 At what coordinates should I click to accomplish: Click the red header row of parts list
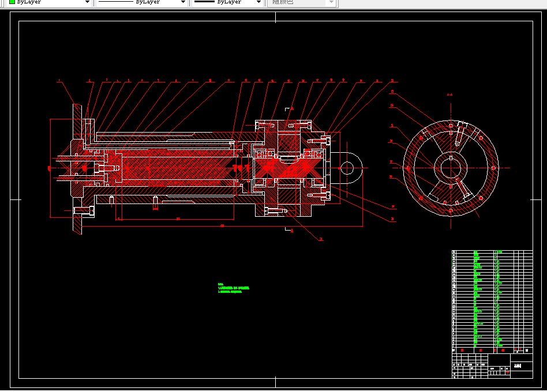pyautogui.click(x=492, y=350)
